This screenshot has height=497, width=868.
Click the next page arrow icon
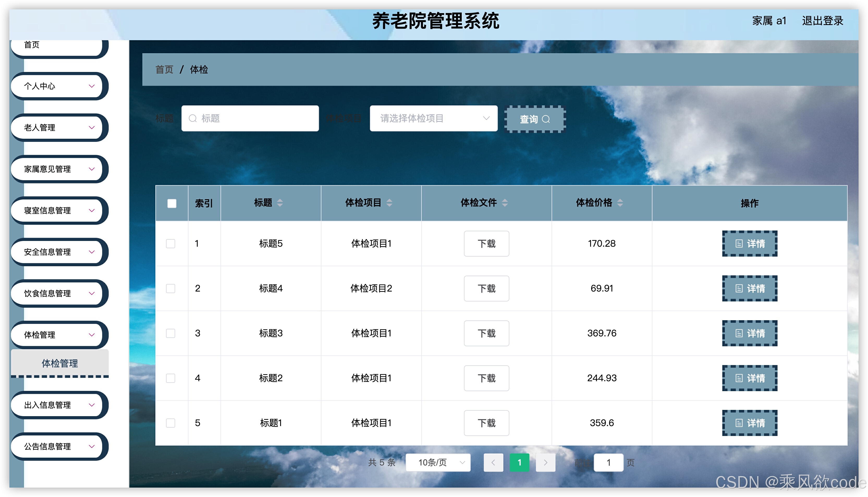click(546, 463)
